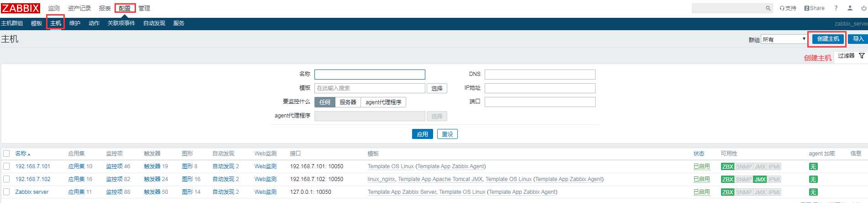The width and height of the screenshot is (868, 203).
Task: Click ZBX availability badge for 192.168.7.101
Action: tap(727, 167)
